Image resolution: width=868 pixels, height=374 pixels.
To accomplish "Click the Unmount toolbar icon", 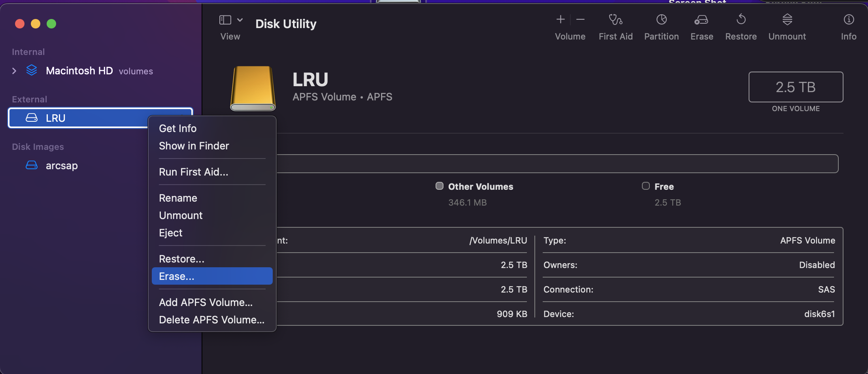I will pos(787,19).
